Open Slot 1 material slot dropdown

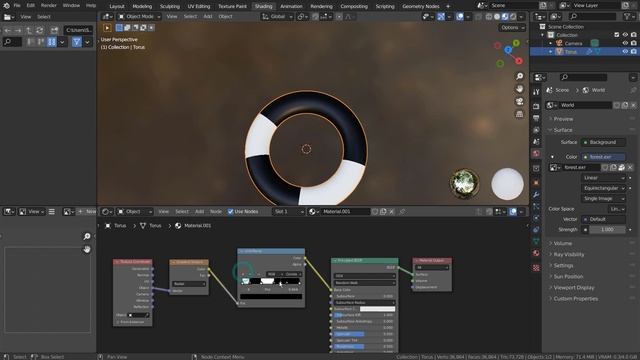[x=289, y=211]
